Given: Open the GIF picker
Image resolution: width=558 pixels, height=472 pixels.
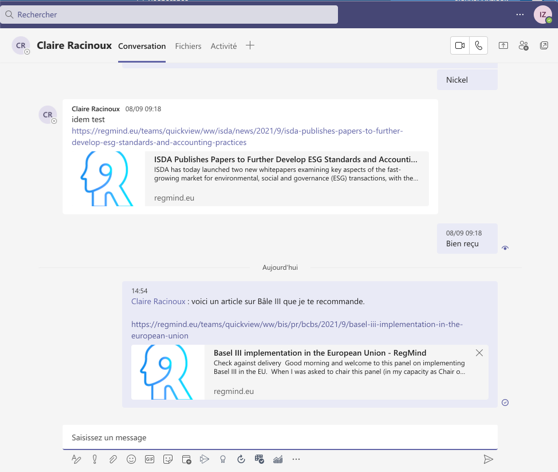Looking at the screenshot, I should pos(149,459).
